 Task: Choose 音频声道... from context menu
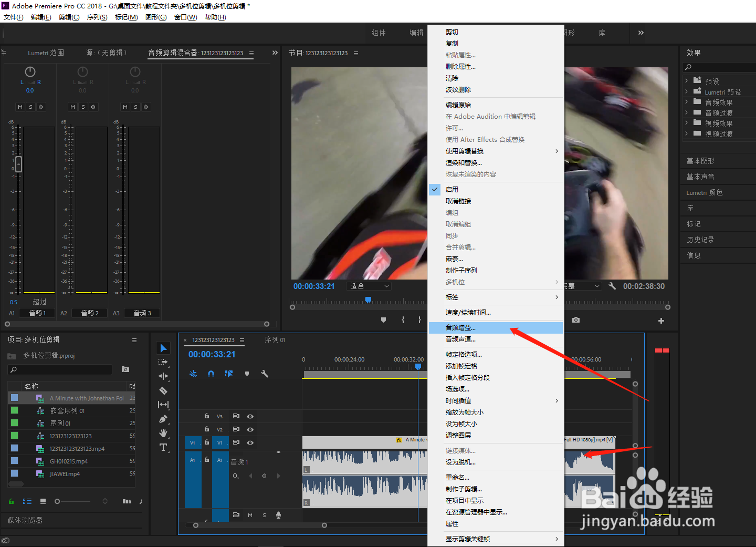pos(496,339)
